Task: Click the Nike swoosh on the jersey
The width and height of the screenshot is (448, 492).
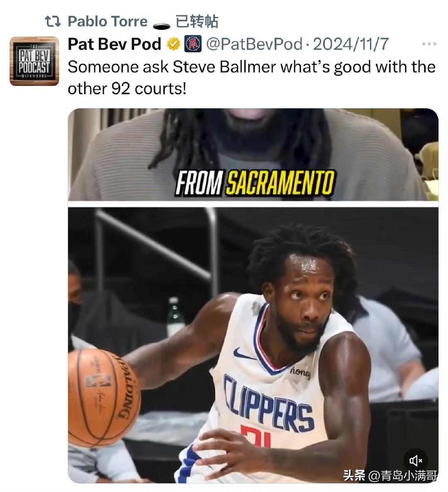Action: pyautogui.click(x=244, y=355)
